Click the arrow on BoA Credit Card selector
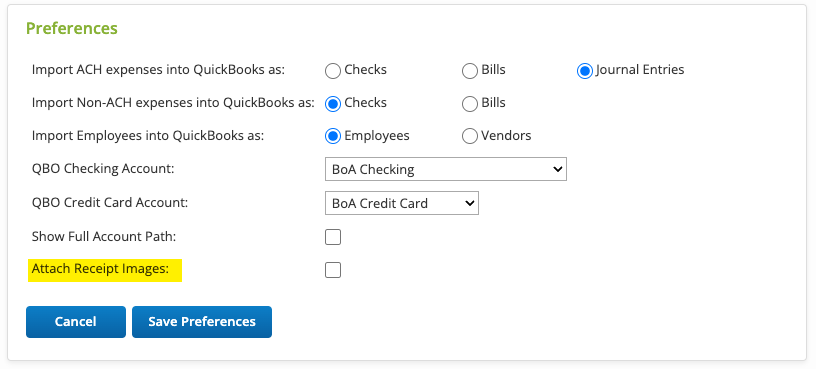 [469, 203]
